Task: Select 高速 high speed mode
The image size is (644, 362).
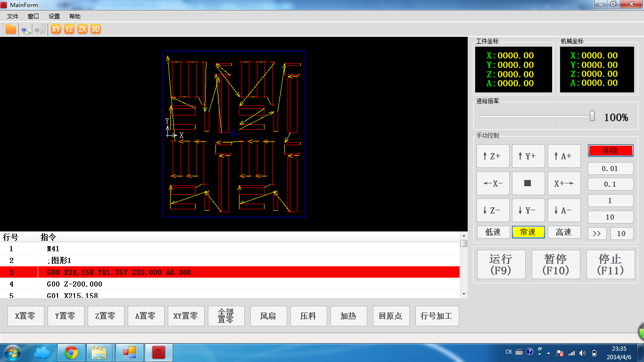Action: coord(564,232)
